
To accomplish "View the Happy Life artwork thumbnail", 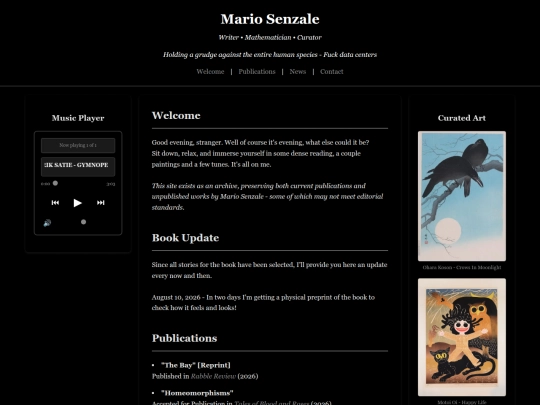I will tap(462, 337).
